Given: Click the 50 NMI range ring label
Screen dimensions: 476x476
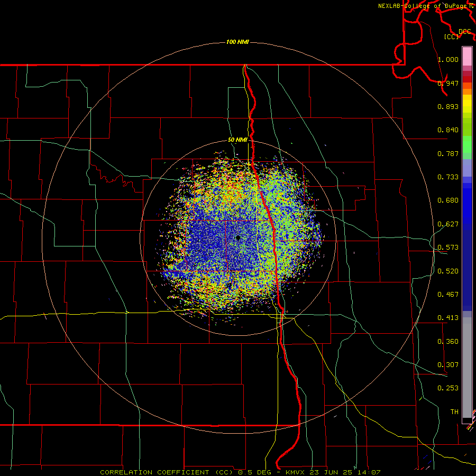Looking at the screenshot, I should pos(237,140).
